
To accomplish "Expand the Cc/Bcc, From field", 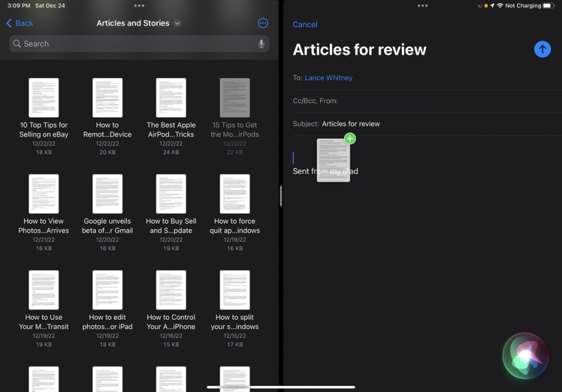I will click(x=315, y=101).
